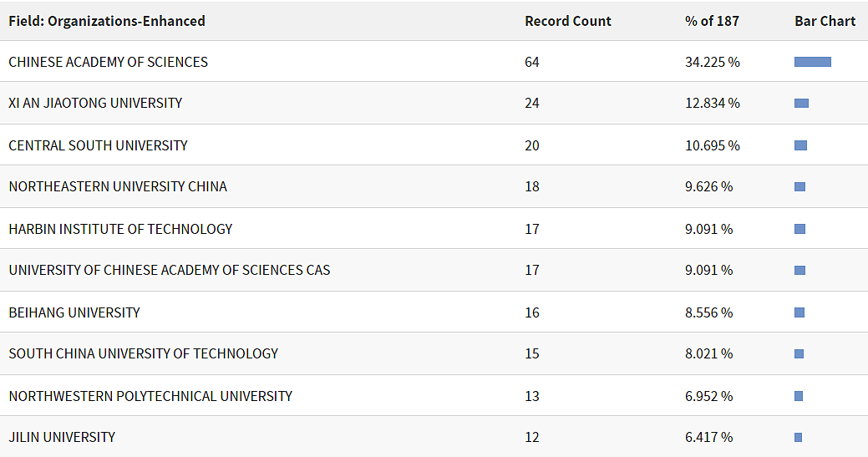This screenshot has height=457, width=868.
Task: Select South China University of Technology
Action: coord(143,353)
